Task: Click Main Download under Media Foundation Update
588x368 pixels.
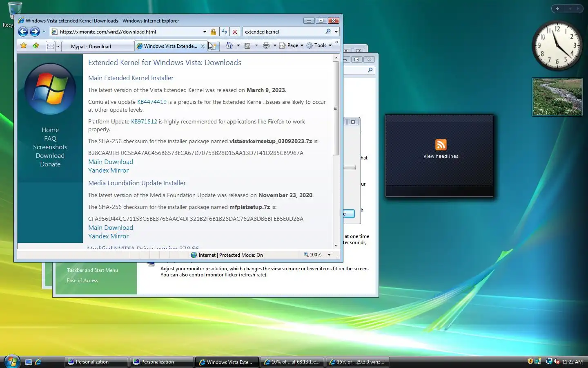Action: [x=111, y=227]
